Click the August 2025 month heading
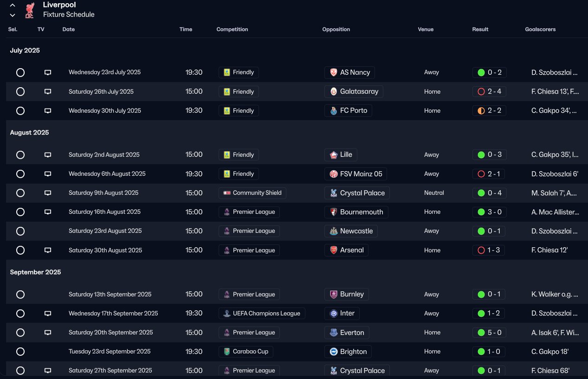The width and height of the screenshot is (588, 379). tap(29, 133)
